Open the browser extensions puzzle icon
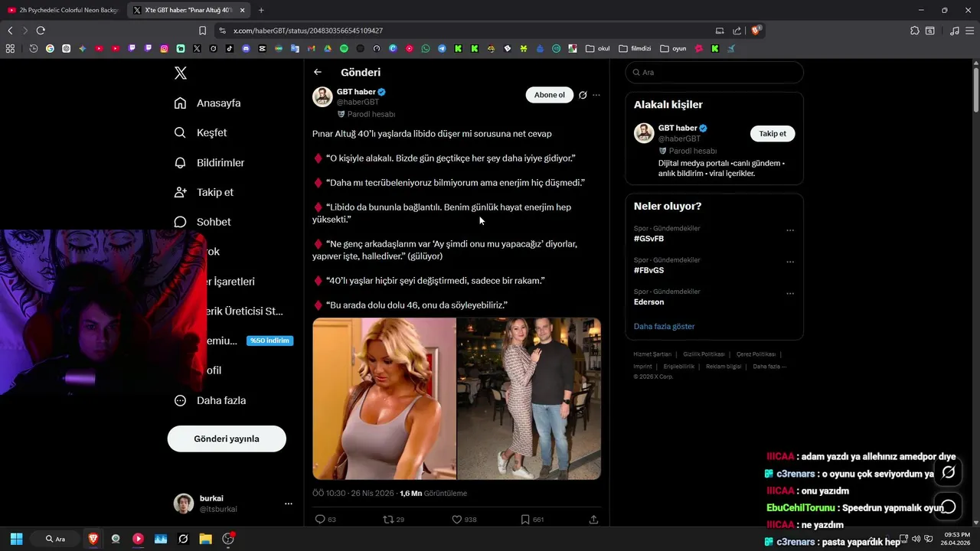 915,31
